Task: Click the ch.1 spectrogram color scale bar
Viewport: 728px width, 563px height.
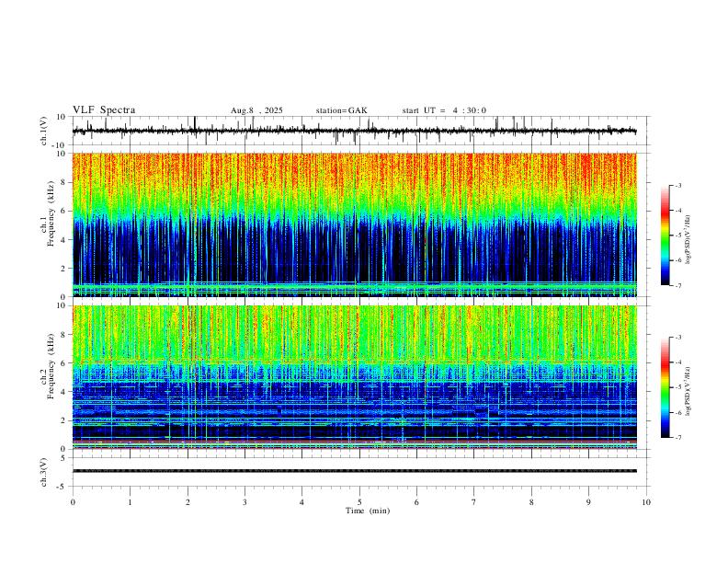Action: coord(665,236)
